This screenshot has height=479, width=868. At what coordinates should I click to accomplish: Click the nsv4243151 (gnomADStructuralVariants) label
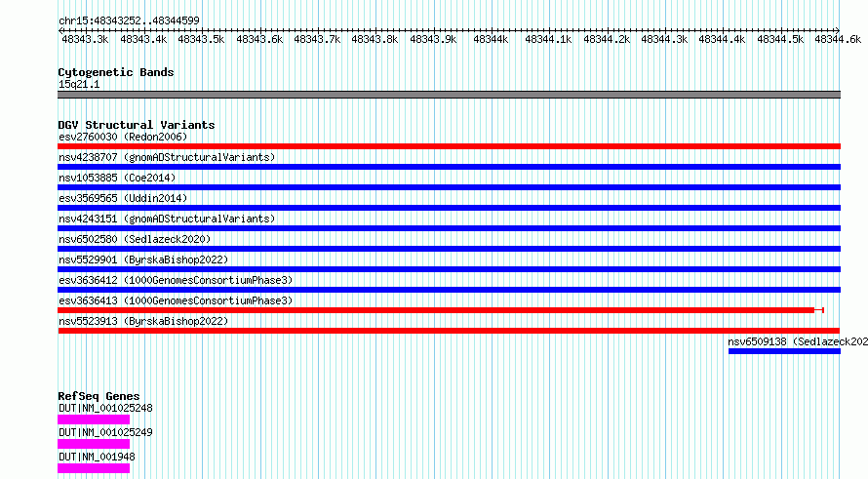167,219
